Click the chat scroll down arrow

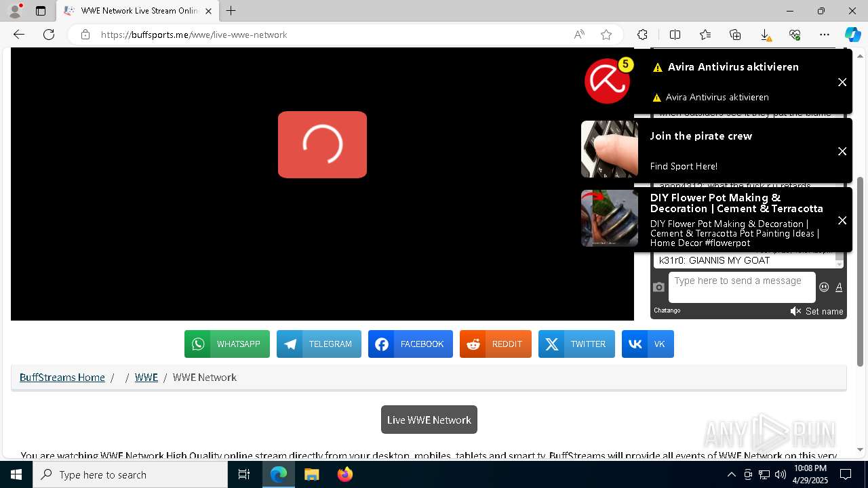(x=839, y=264)
